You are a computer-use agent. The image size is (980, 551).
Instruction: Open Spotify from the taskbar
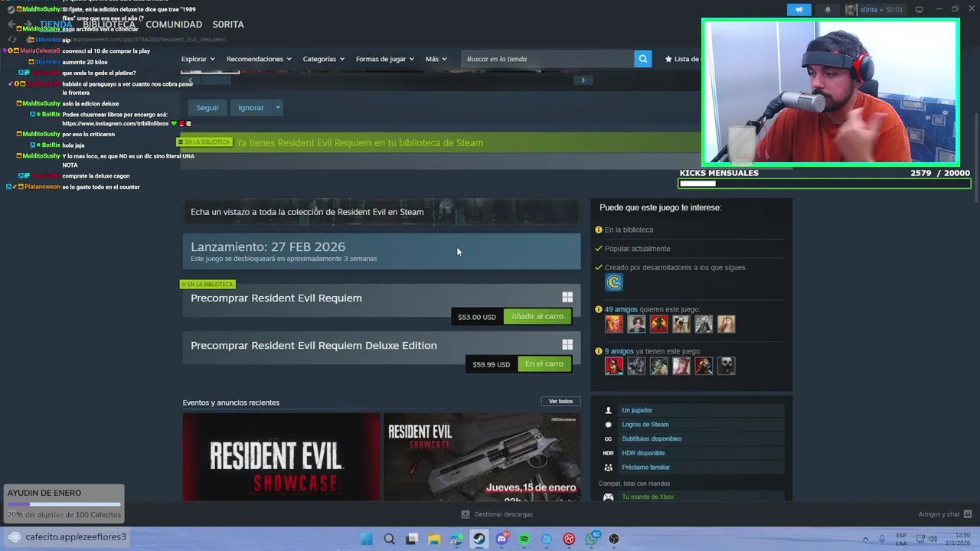[x=524, y=539]
